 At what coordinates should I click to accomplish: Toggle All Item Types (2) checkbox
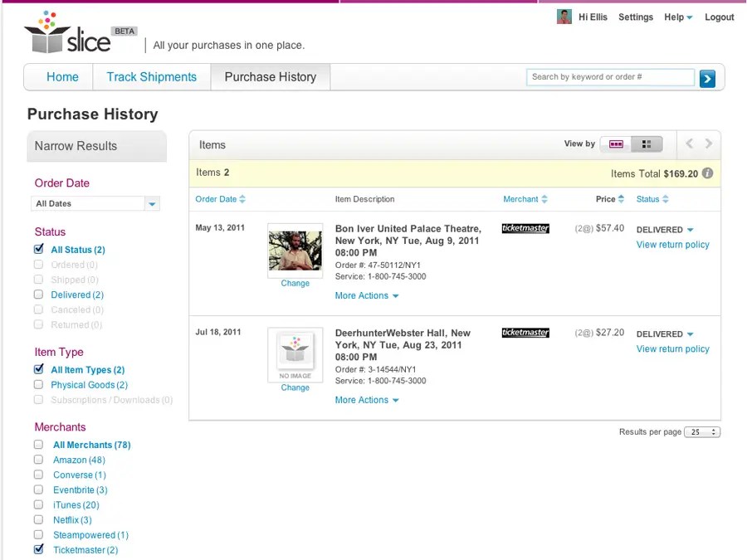[38, 369]
